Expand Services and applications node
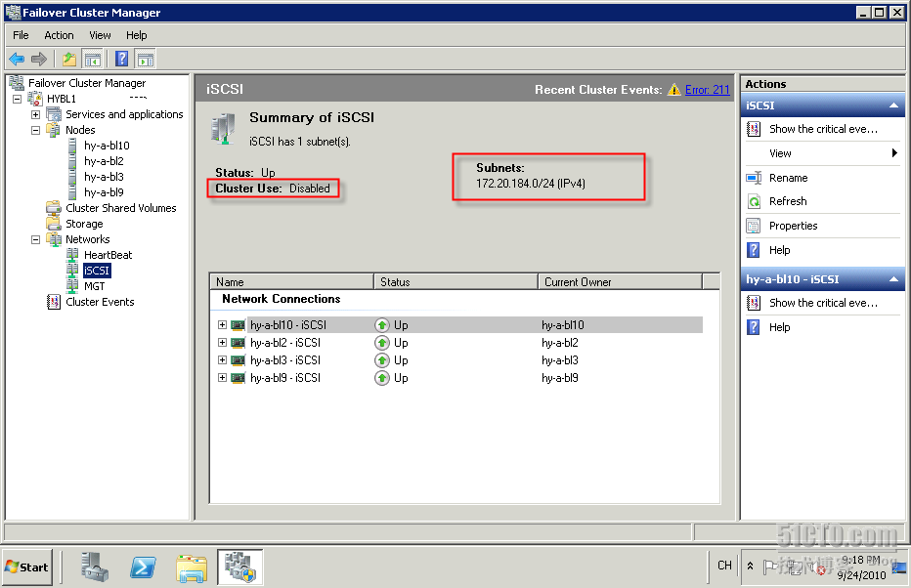 point(35,115)
